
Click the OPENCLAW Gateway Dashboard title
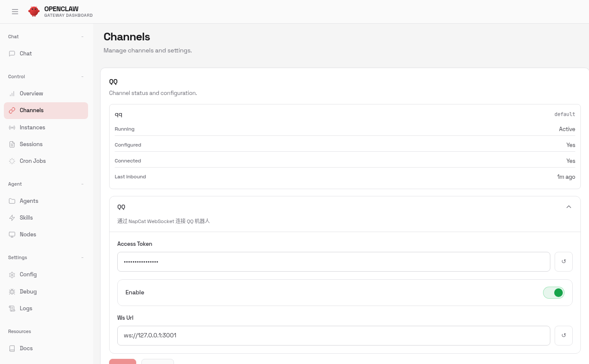tap(68, 12)
